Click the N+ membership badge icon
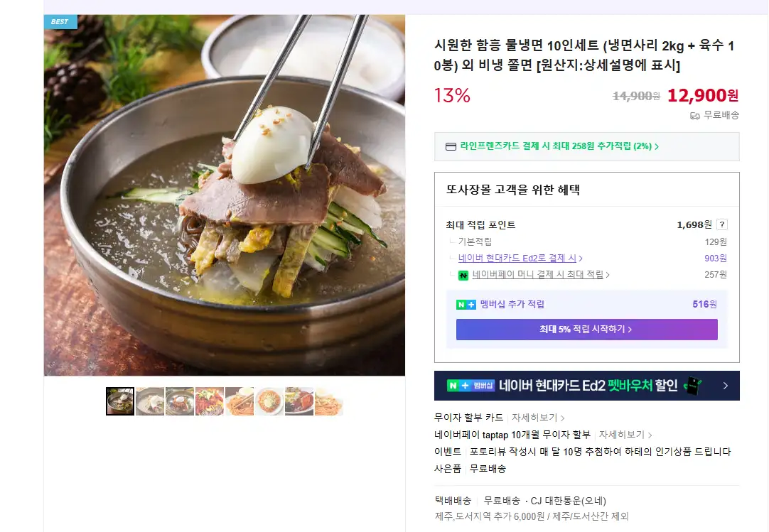Image resolution: width=769 pixels, height=532 pixels. coord(466,305)
